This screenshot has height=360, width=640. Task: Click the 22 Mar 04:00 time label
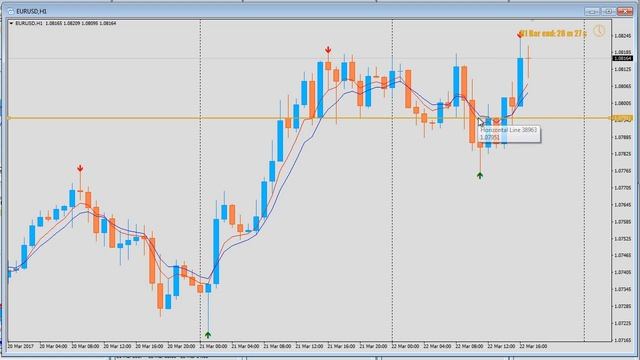point(437,346)
